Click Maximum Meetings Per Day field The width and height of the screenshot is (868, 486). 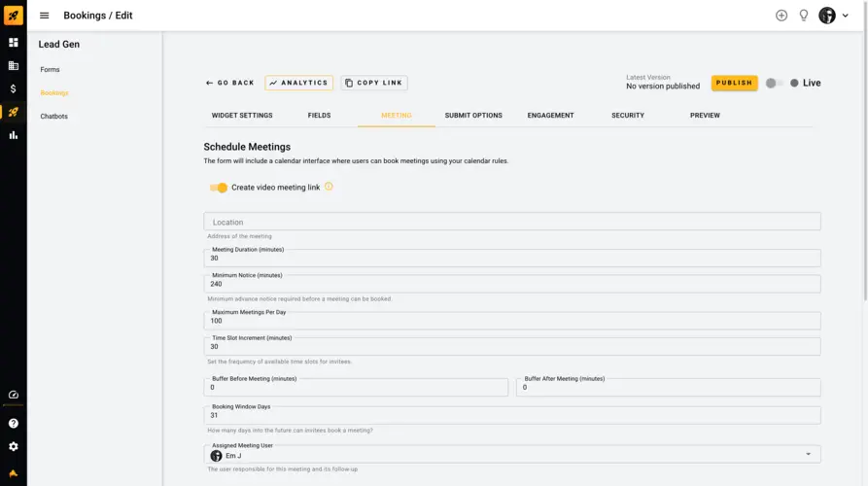click(x=512, y=321)
